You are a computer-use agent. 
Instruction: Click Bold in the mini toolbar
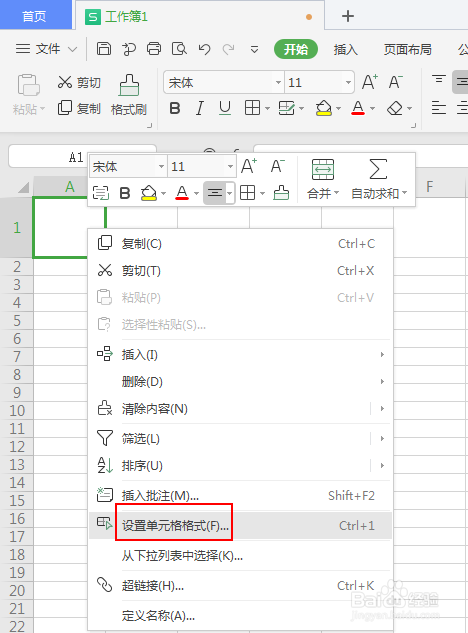point(125,193)
